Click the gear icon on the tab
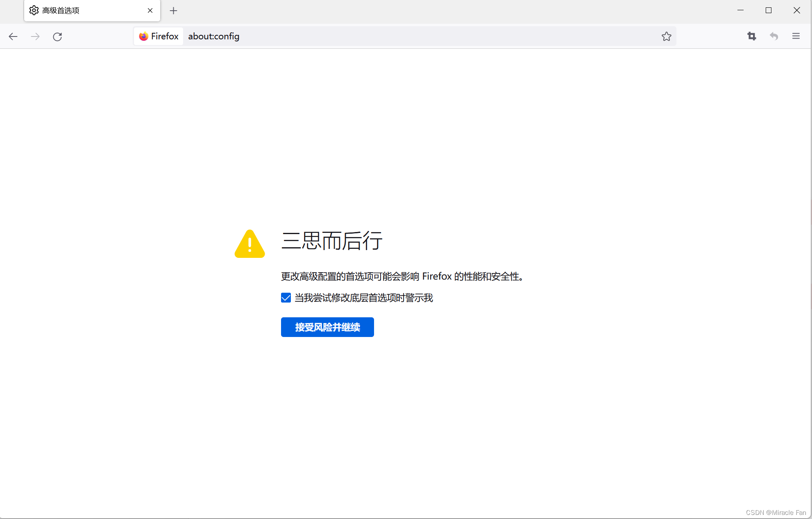This screenshot has width=812, height=519. [x=34, y=11]
